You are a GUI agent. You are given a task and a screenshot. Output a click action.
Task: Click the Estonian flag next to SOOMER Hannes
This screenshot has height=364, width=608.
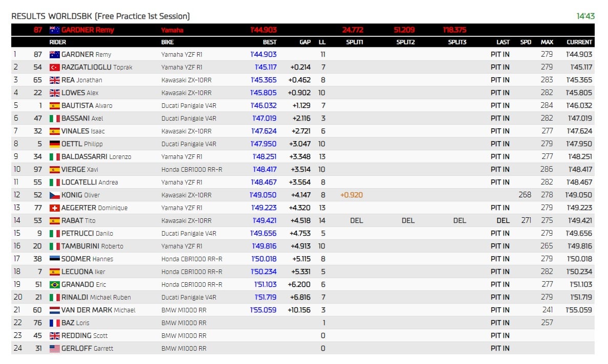[x=55, y=259]
